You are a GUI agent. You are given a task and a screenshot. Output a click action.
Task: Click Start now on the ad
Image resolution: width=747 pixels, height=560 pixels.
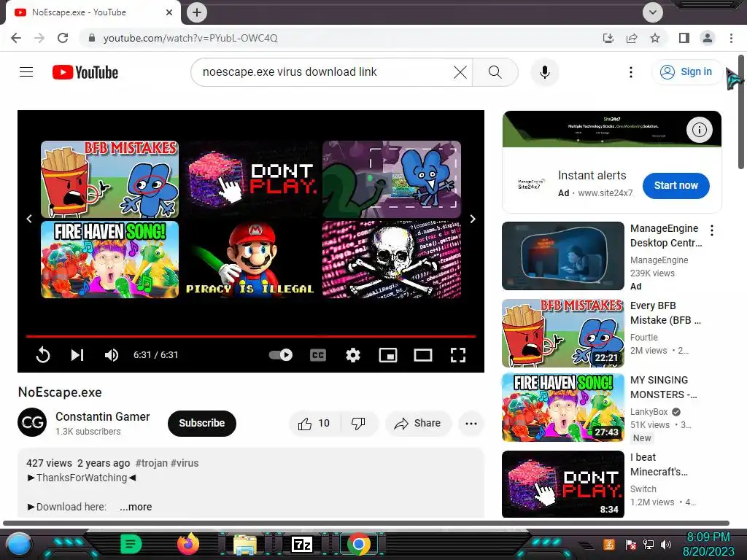676,186
